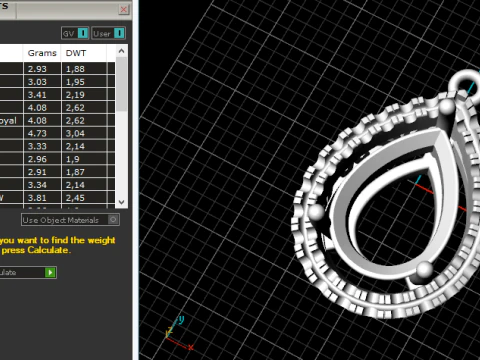Click the lower prong ball on the pendant
This screenshot has width=480, height=360.
(424, 269)
